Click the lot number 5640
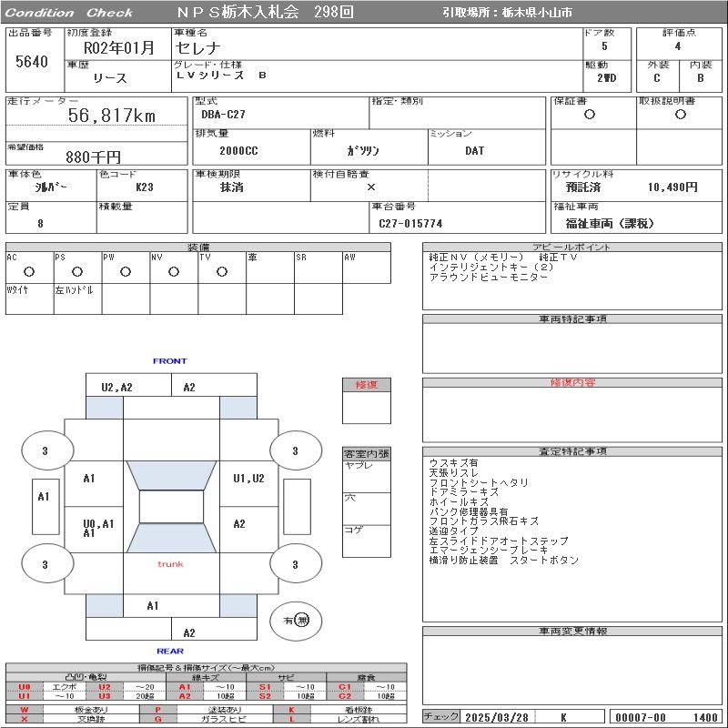The width and height of the screenshot is (728, 728). tap(32, 61)
